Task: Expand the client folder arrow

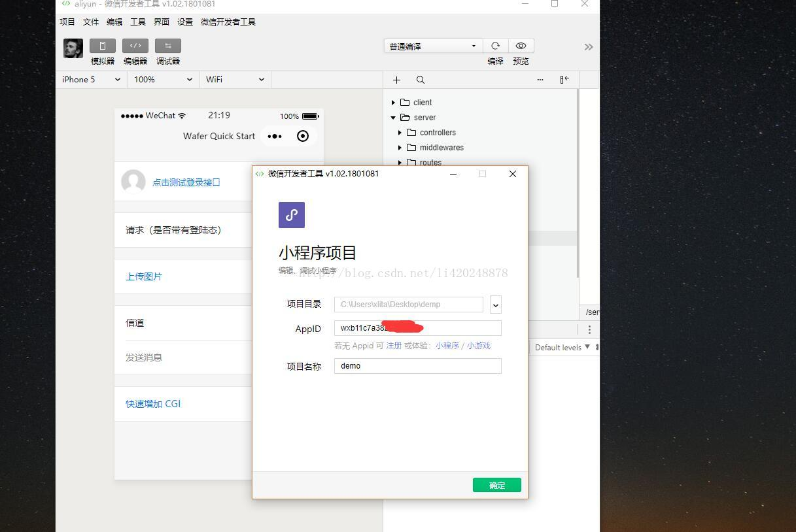Action: coord(393,103)
